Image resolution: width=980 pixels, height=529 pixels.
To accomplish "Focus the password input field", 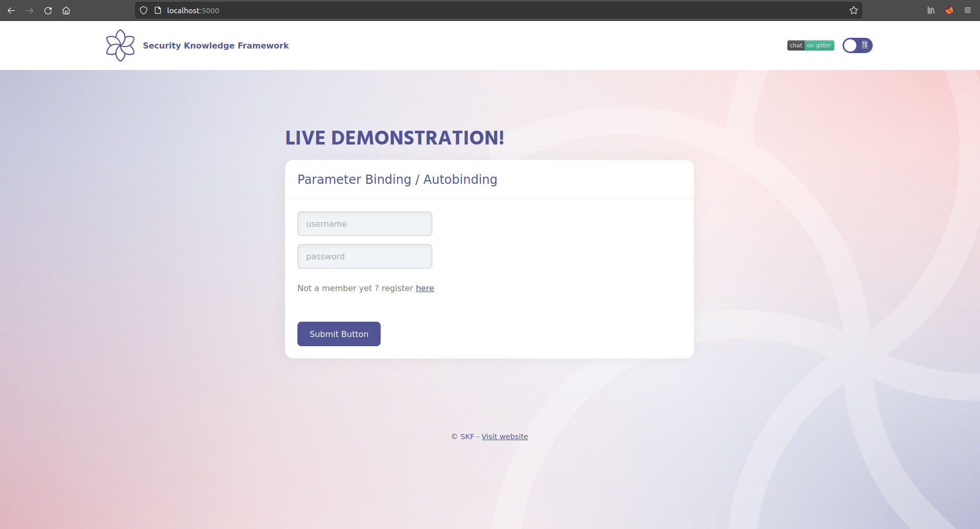I will [365, 256].
